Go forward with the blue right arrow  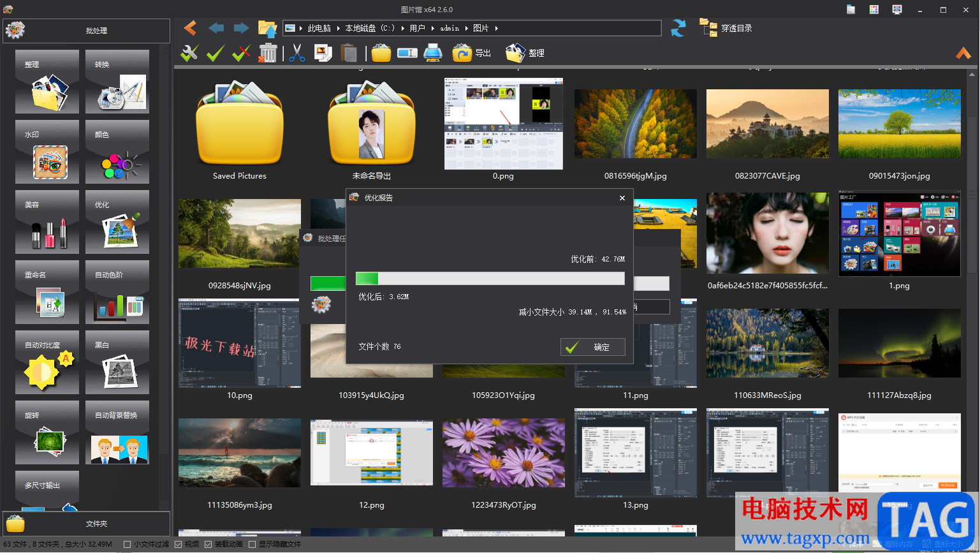coord(242,28)
